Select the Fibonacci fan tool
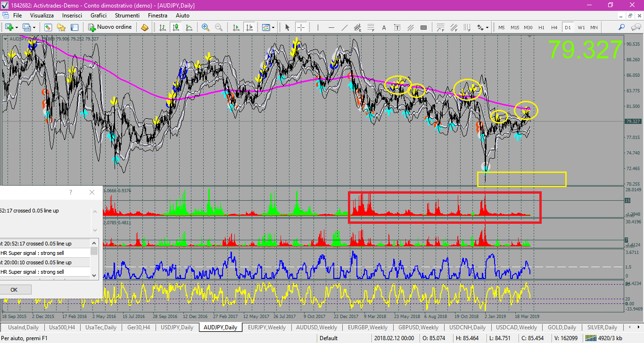The height and width of the screenshot is (343, 644). pos(441,27)
